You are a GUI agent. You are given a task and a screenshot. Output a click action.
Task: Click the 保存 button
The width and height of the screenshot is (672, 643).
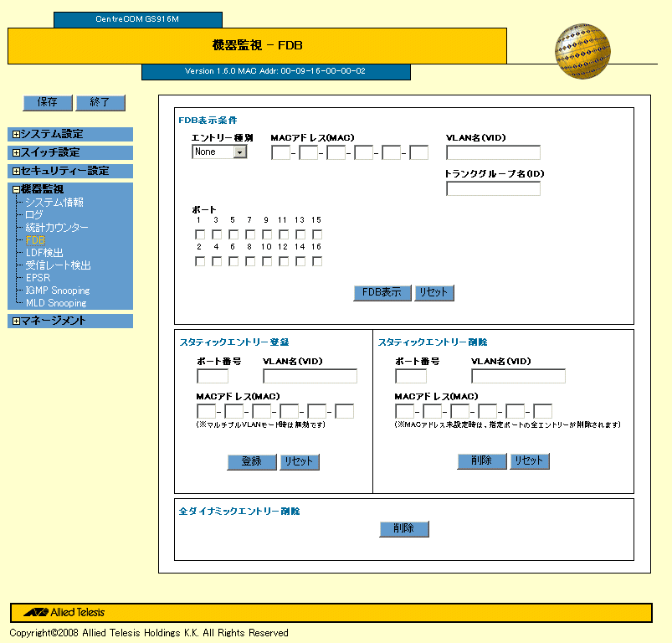[48, 102]
